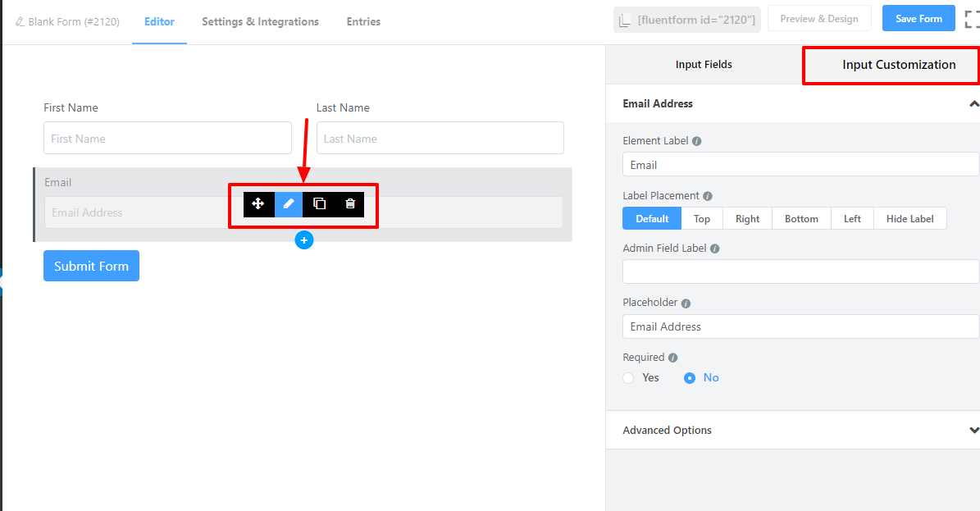Click the Placeholder text box
980x511 pixels.
tap(800, 326)
